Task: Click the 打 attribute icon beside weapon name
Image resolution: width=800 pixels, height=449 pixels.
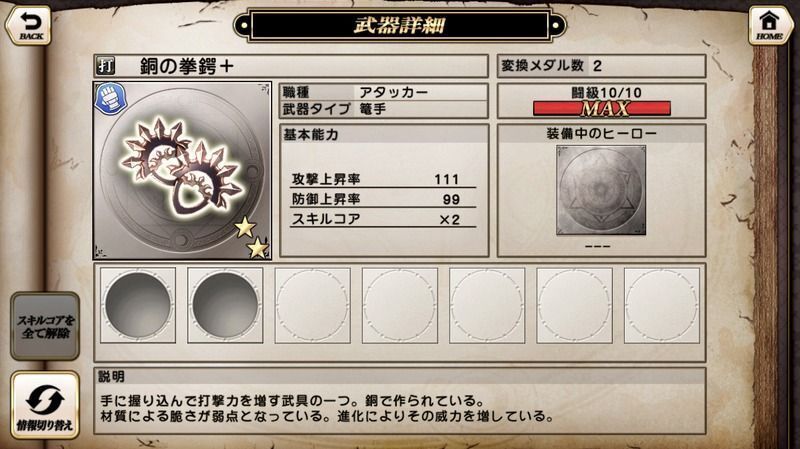Action: pos(106,66)
